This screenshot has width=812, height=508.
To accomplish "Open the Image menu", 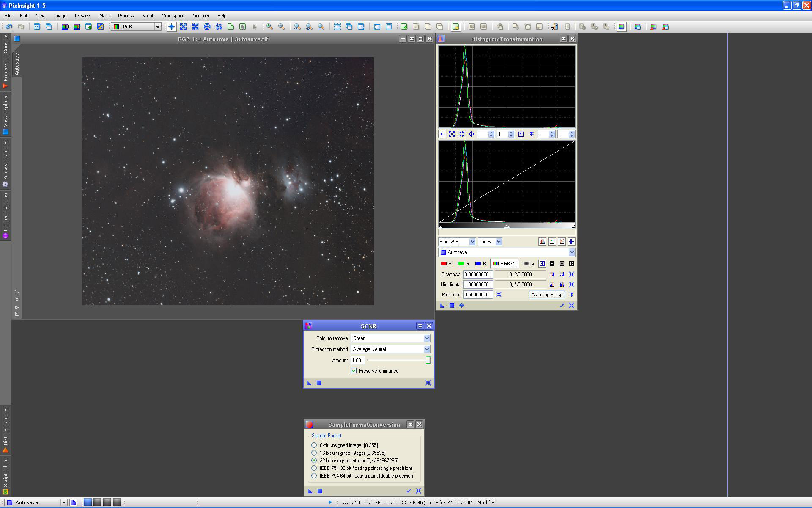I will click(60, 16).
